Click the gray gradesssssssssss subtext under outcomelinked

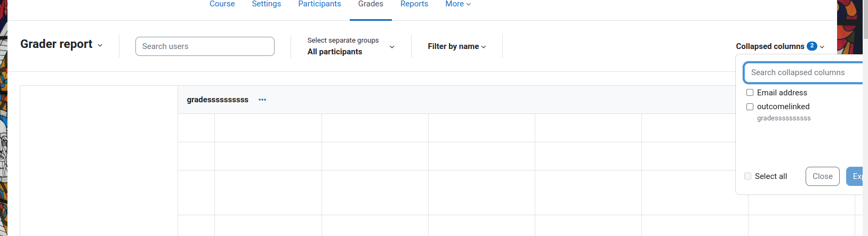click(784, 118)
